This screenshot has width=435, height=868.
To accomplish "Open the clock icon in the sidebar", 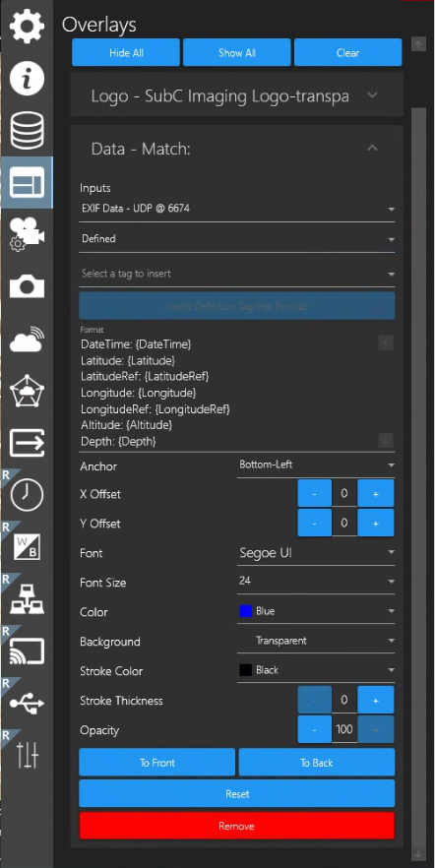I will pyautogui.click(x=27, y=494).
